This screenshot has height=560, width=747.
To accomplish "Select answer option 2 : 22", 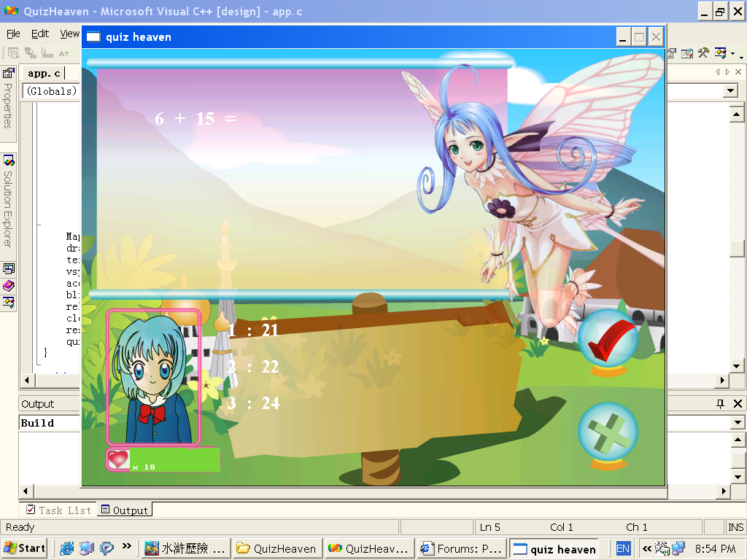I will [x=253, y=367].
